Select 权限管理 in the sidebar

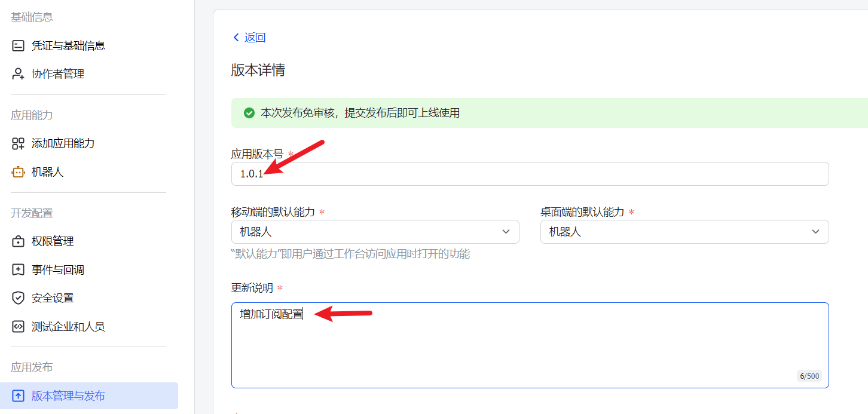(53, 241)
